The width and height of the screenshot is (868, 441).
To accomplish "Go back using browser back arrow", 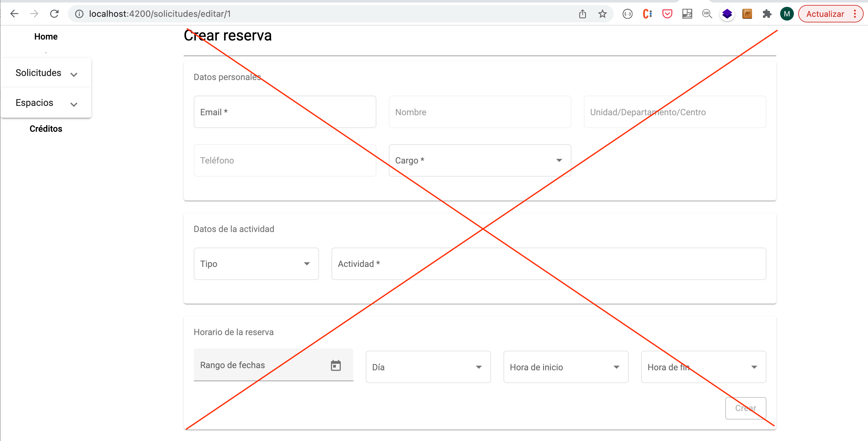I will tap(14, 14).
